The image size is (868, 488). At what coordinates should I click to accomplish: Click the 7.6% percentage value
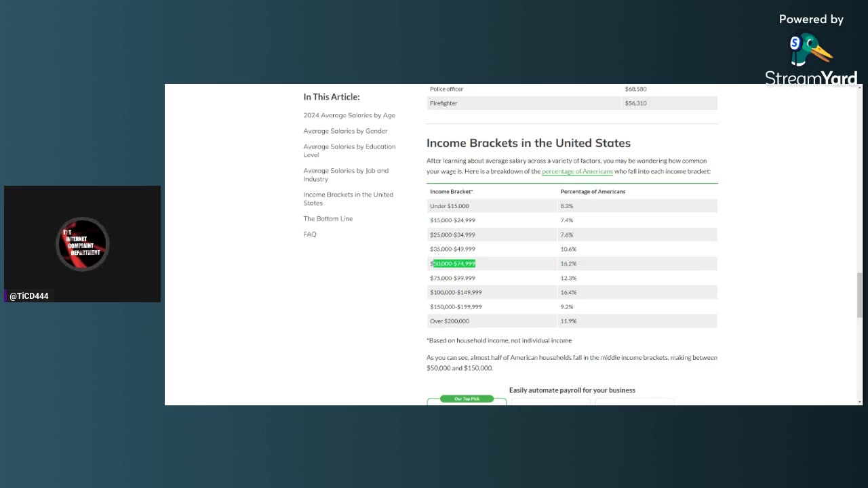tap(567, 235)
